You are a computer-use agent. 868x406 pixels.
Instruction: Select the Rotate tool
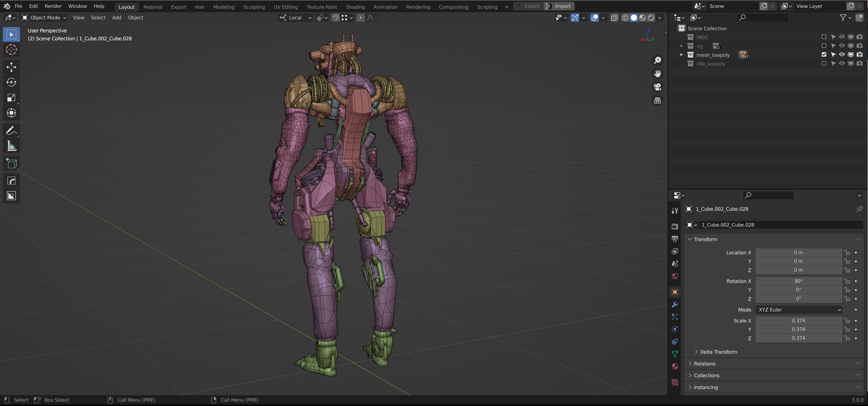click(x=11, y=82)
